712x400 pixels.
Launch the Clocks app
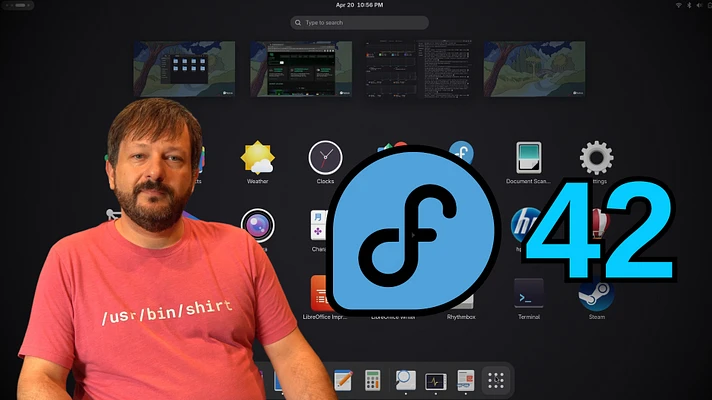coord(325,162)
